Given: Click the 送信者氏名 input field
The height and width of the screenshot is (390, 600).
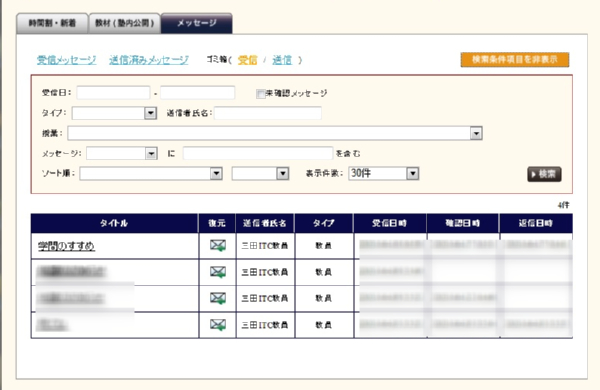Looking at the screenshot, I should tap(268, 113).
